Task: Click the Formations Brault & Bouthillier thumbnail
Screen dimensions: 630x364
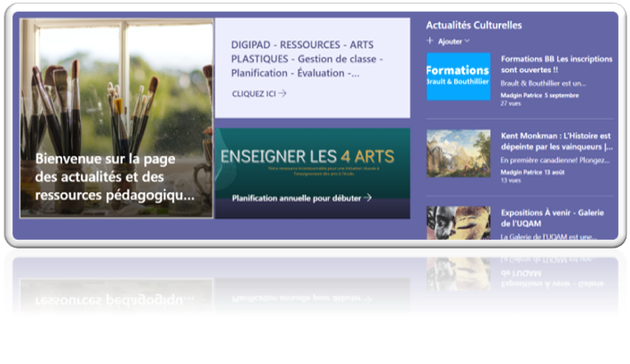Action: pos(458,76)
